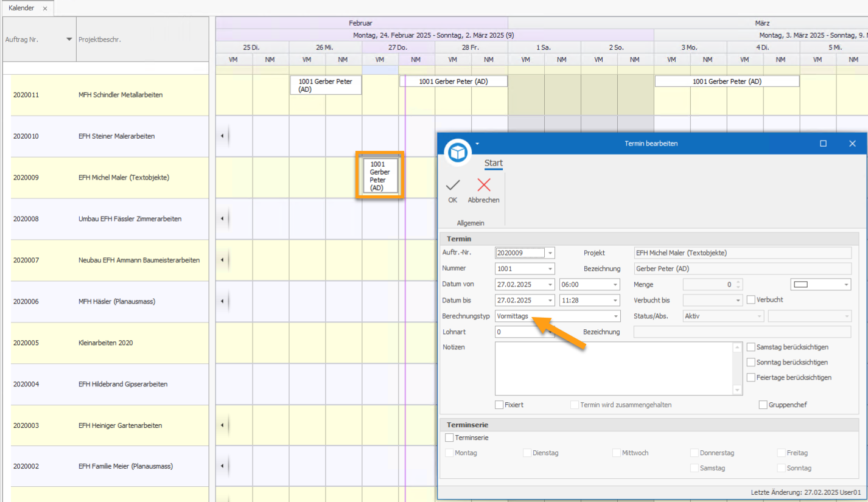
Task: Expand the Auftr.-Nr. dropdown list
Action: [550, 253]
